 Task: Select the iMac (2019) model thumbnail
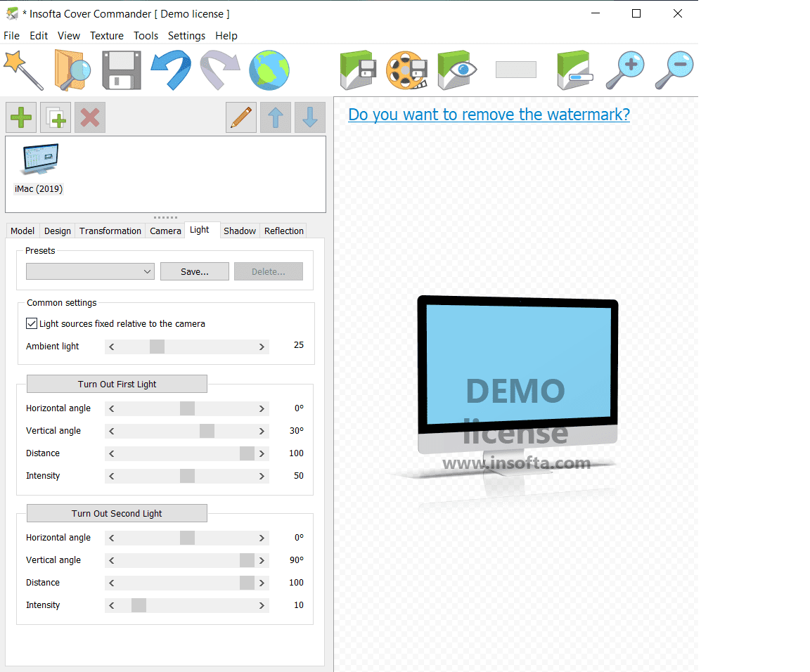[x=39, y=169]
